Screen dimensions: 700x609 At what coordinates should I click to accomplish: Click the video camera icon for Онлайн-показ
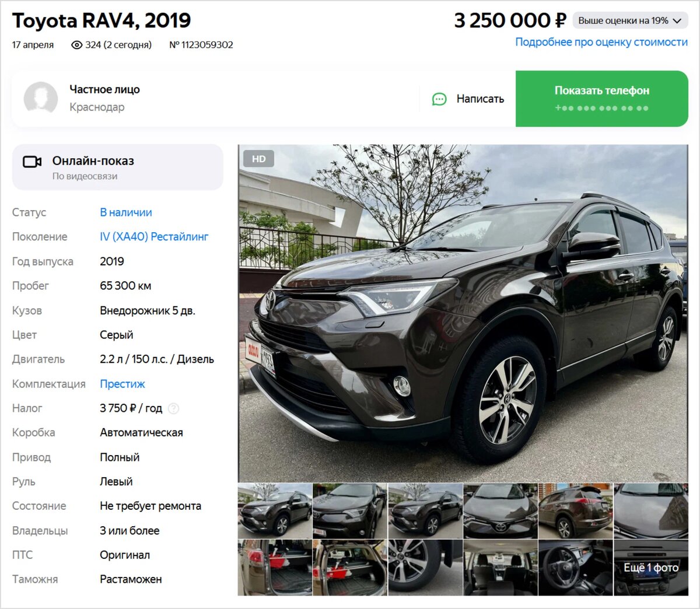coord(32,162)
